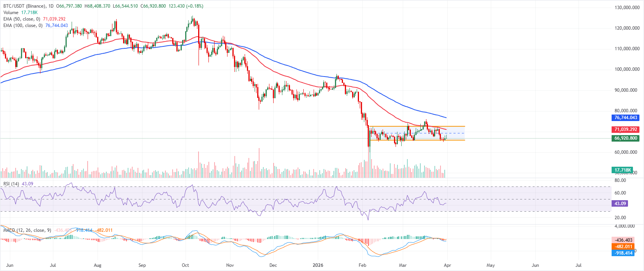Click the purple 43.09 RSI axis tag
644x271 pixels.
(x=620, y=204)
